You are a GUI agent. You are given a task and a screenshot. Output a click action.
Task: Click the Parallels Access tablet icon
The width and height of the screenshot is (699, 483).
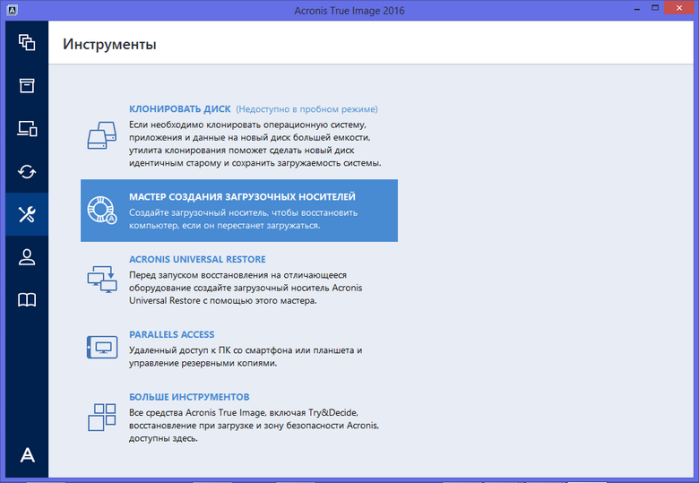coord(102,347)
